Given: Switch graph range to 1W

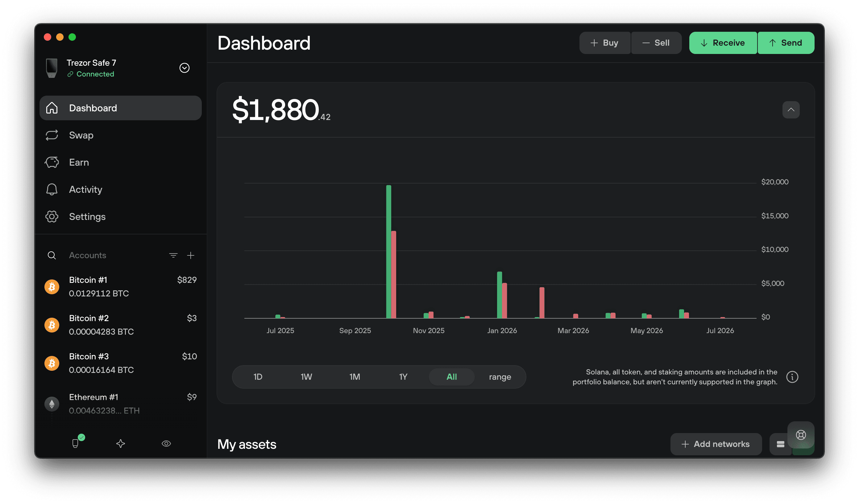Looking at the screenshot, I should 306,377.
